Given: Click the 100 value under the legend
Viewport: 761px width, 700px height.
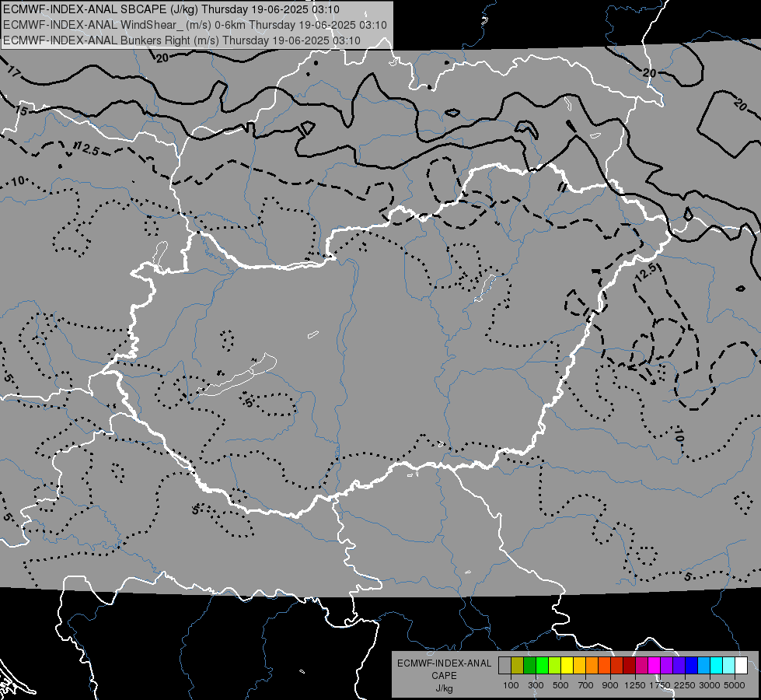Looking at the screenshot, I should (511, 685).
